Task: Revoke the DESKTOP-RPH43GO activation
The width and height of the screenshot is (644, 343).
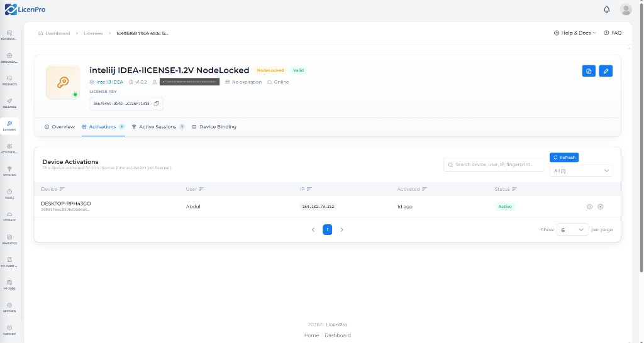Action: 600,207
